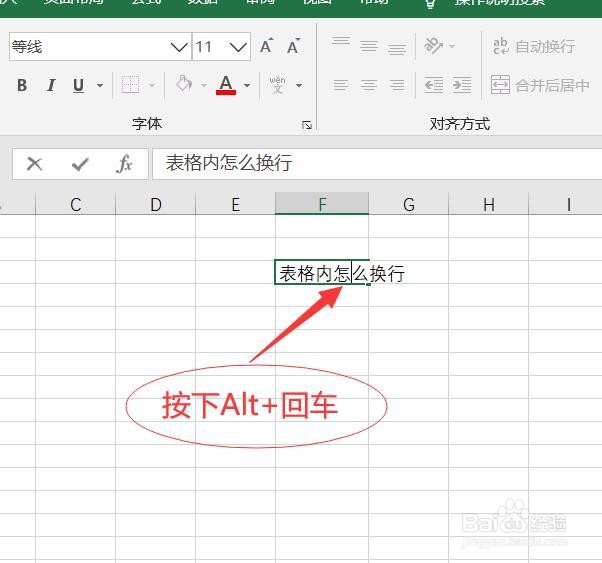Open the borders dropdown arrow
Viewport: 602px width, 563px height.
(152, 85)
